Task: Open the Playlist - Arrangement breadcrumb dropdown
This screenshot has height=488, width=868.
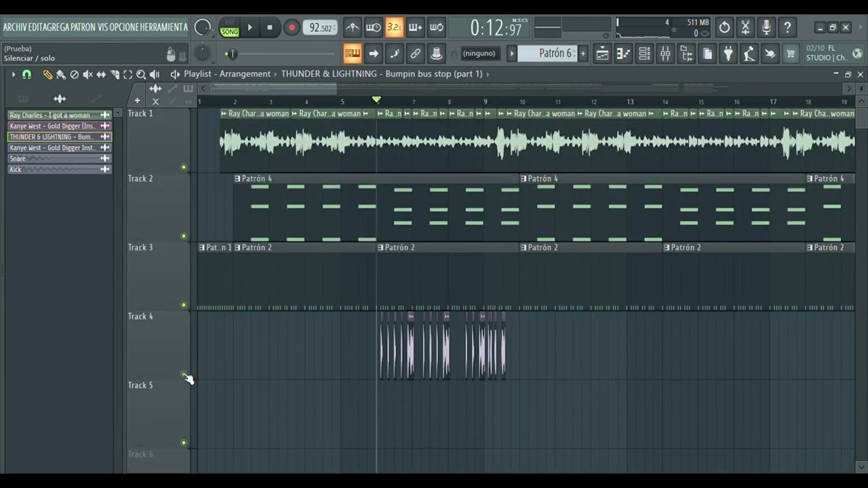Action: [x=227, y=74]
